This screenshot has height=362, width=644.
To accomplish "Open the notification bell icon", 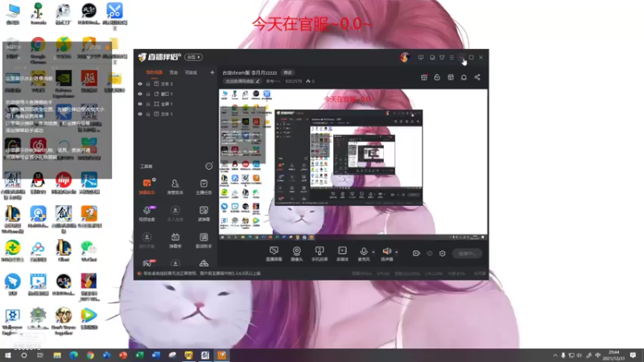I will click(464, 77).
